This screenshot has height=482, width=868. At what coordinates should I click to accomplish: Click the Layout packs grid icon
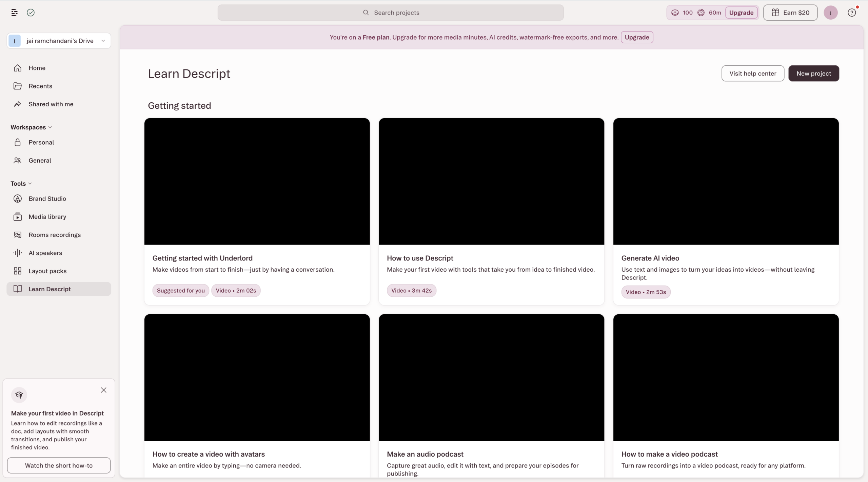18,271
